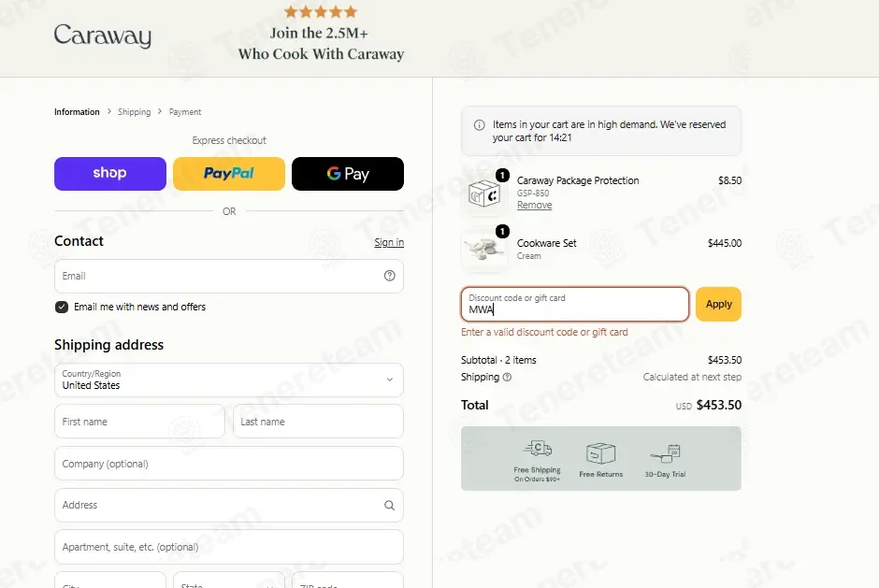Go to the Information breadcrumb step

coord(77,112)
